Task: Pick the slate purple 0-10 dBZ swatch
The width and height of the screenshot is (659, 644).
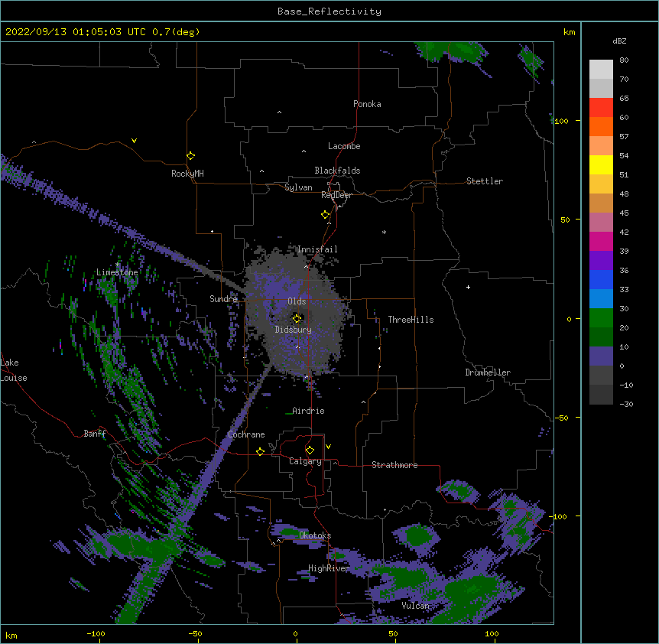Action: [601, 356]
